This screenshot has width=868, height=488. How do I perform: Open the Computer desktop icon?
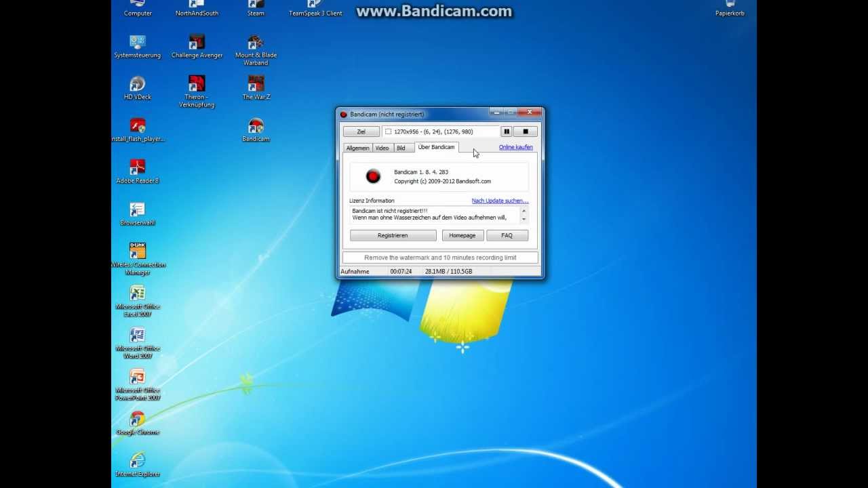[x=138, y=8]
